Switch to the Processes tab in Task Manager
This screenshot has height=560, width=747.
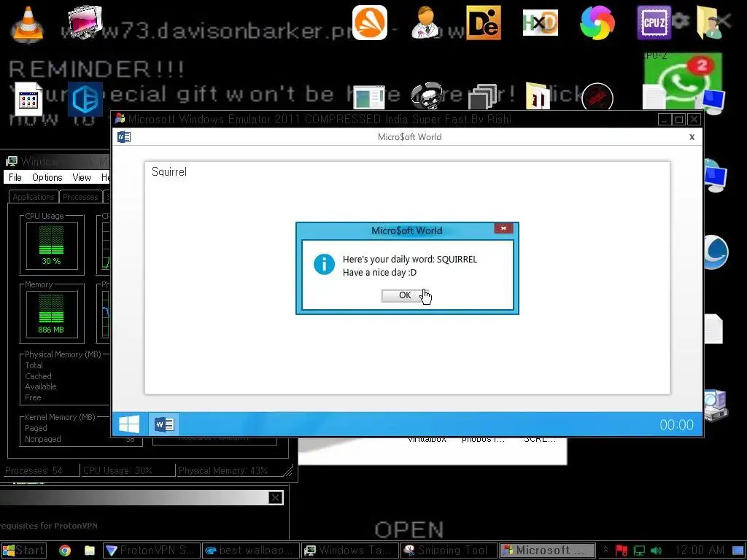coord(80,197)
